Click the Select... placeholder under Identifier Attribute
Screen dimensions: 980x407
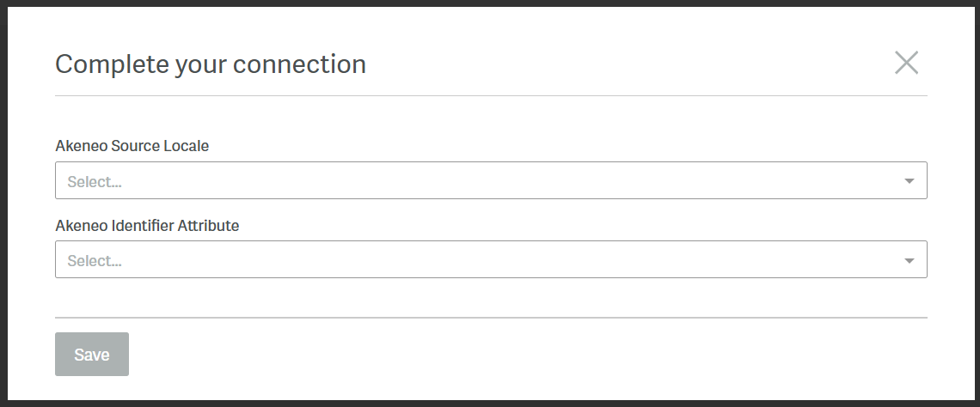(95, 261)
